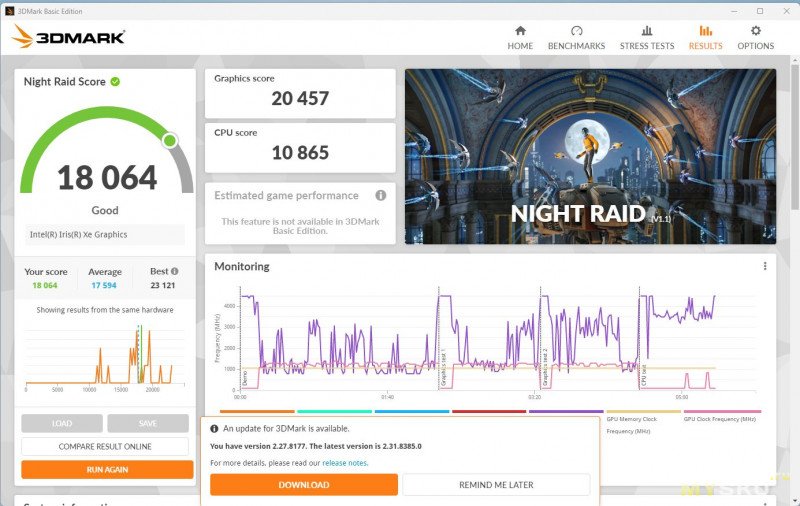The width and height of the screenshot is (800, 506).
Task: Click Your score value 18 064
Action: pos(45,285)
